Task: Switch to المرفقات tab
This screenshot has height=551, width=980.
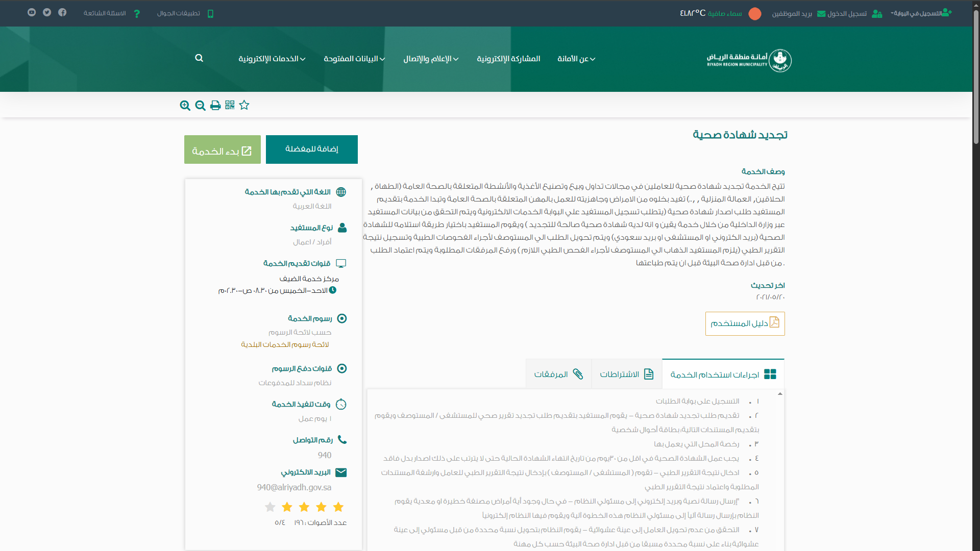Action: tap(558, 374)
